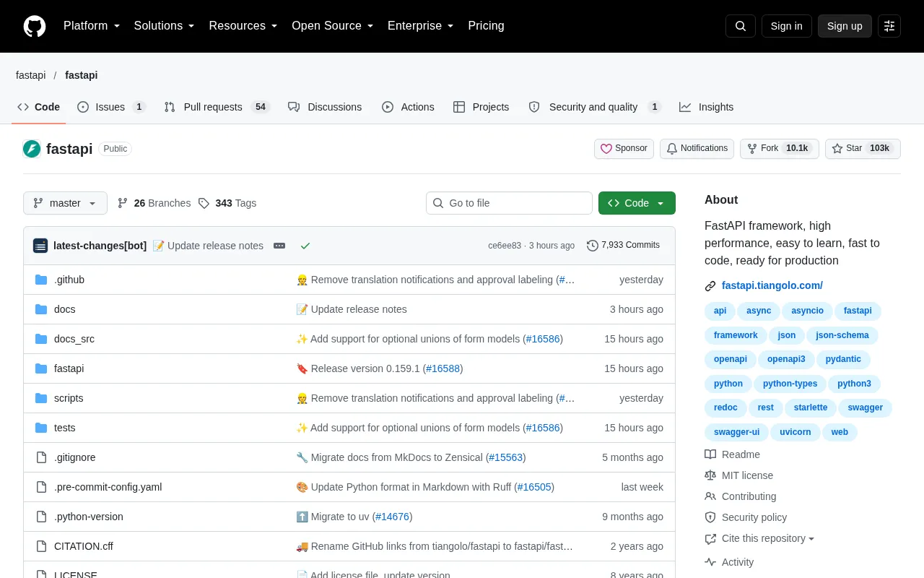Open the Open Source dropdown
The width and height of the screenshot is (924, 578).
333,26
